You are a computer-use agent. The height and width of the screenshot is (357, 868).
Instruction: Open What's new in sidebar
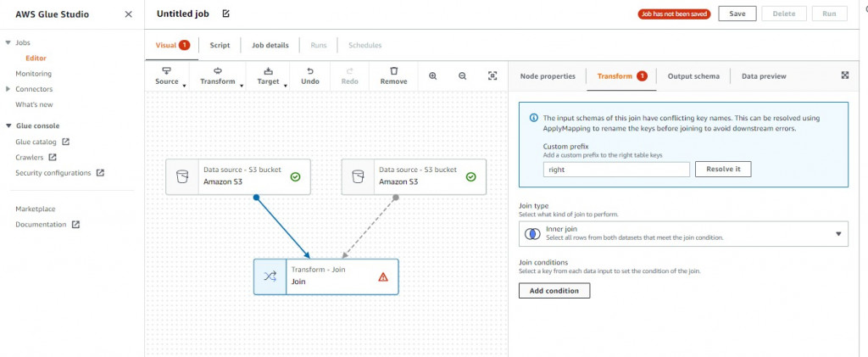(x=34, y=104)
